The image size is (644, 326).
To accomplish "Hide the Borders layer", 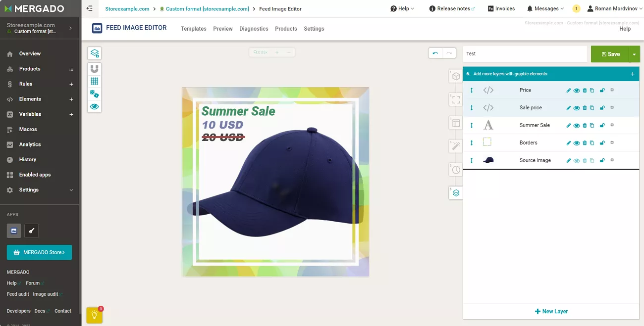I will (x=577, y=143).
